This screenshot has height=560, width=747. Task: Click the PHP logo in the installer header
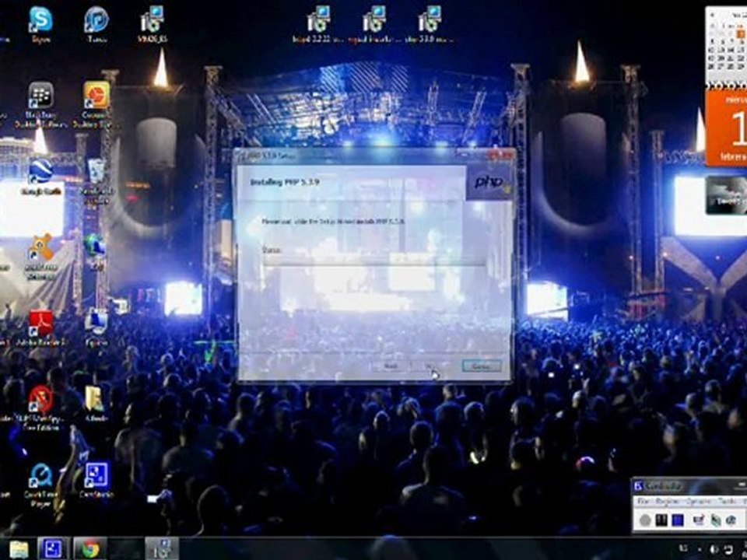click(489, 184)
